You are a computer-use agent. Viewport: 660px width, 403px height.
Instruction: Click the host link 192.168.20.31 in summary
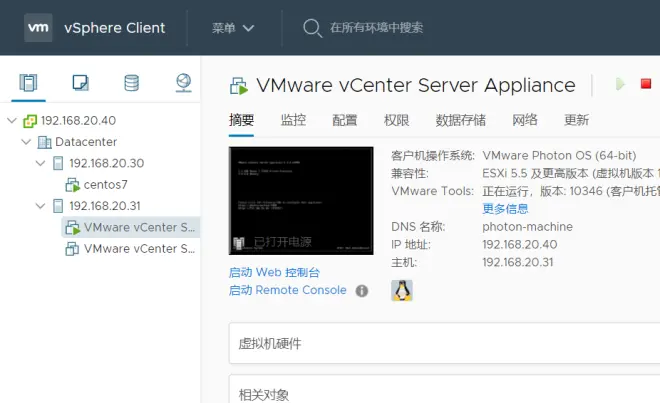click(518, 262)
